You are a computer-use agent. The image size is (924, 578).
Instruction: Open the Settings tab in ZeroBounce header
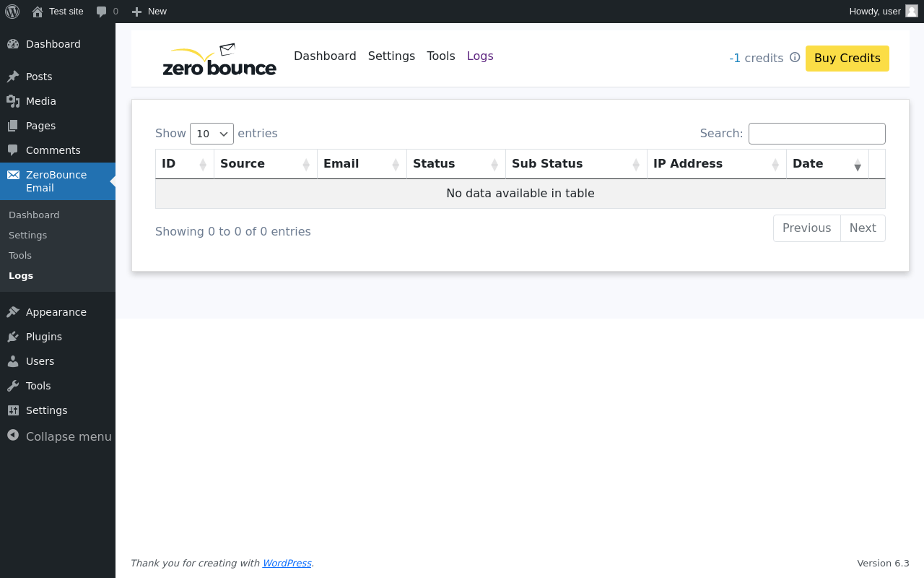pos(391,56)
